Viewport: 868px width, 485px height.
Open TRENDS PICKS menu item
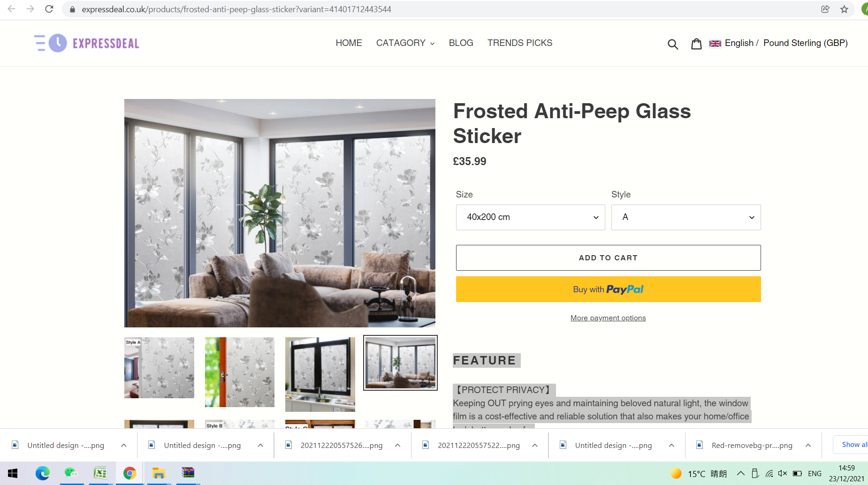click(x=520, y=43)
